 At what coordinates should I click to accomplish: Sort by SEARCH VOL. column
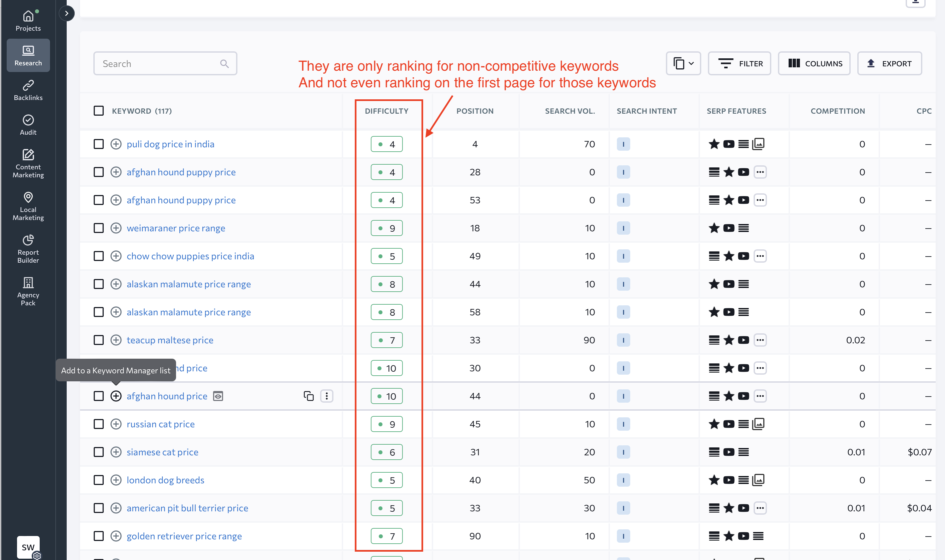(x=570, y=111)
